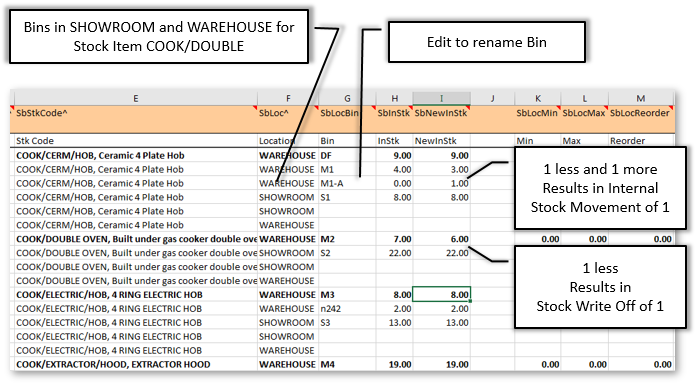Select column E header

136,98
